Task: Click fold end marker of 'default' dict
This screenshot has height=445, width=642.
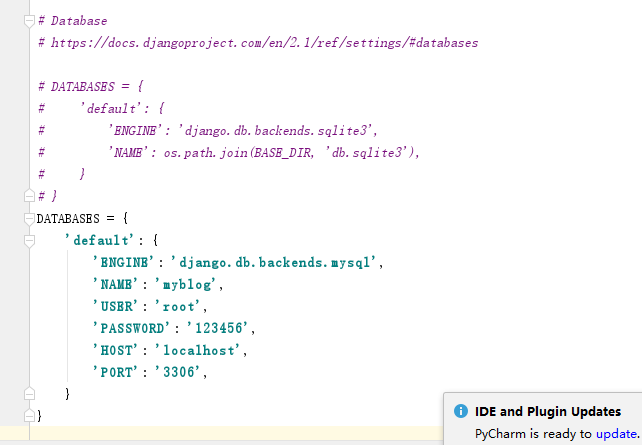Action: click(28, 394)
